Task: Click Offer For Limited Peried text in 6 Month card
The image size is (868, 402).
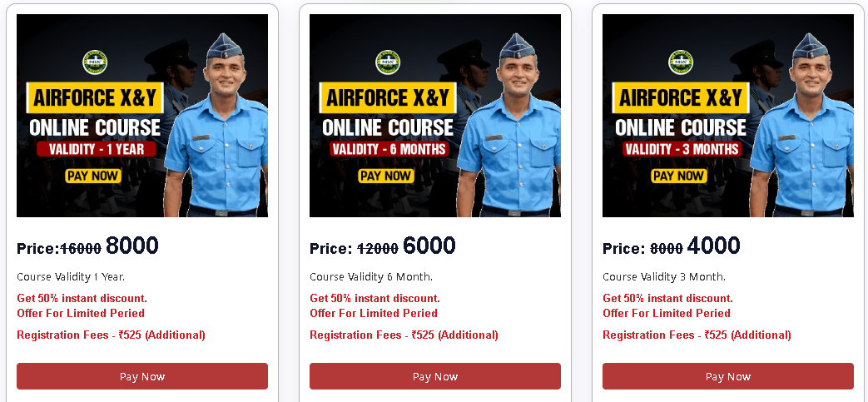Action: coord(374,314)
